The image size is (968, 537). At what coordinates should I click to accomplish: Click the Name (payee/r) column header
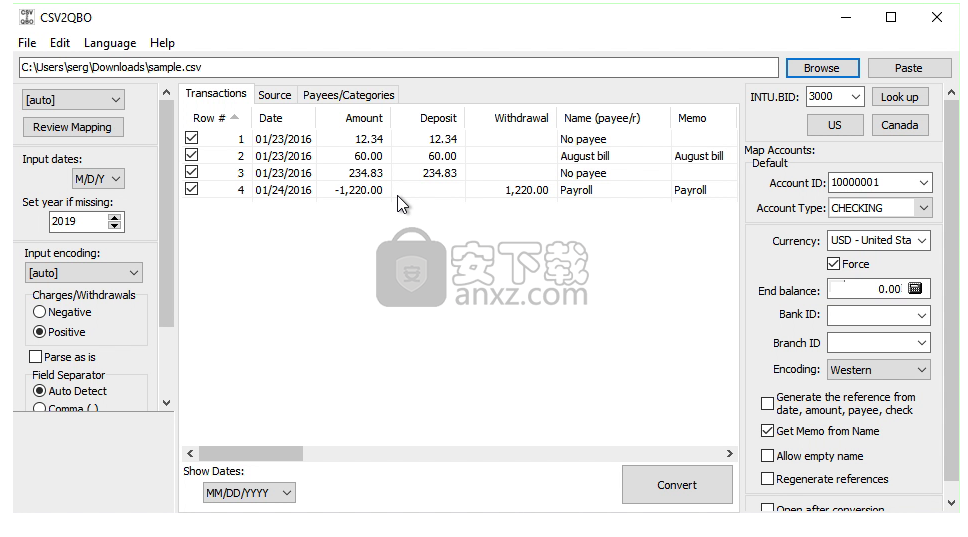click(x=613, y=118)
